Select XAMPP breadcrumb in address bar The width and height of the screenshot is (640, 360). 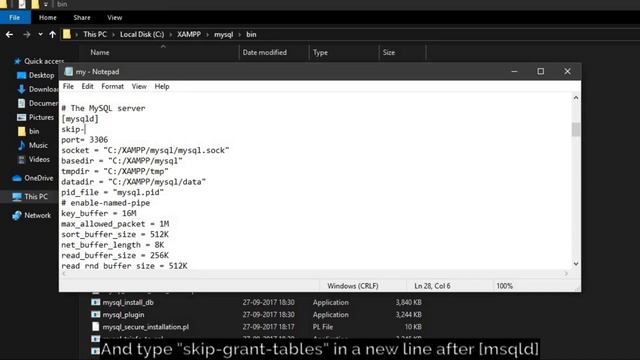coord(189,35)
